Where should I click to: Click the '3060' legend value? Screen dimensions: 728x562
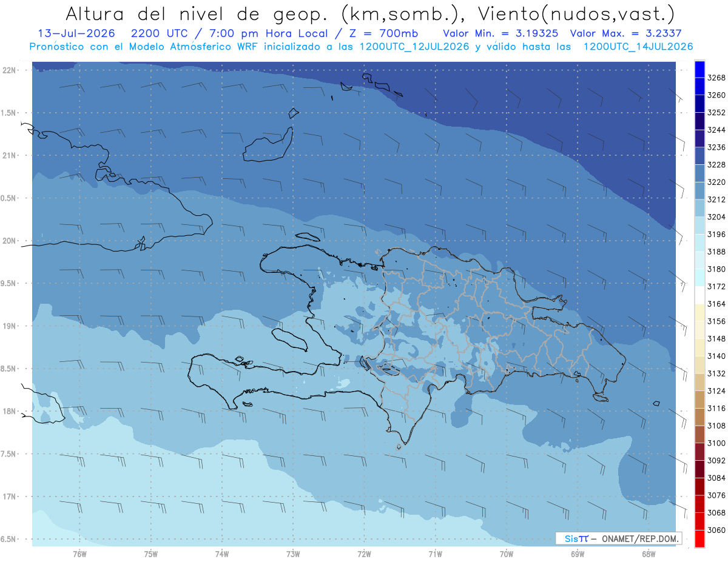tap(716, 530)
